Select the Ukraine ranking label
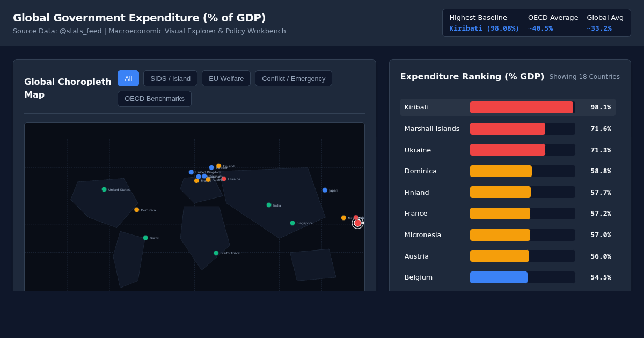 click(418, 150)
